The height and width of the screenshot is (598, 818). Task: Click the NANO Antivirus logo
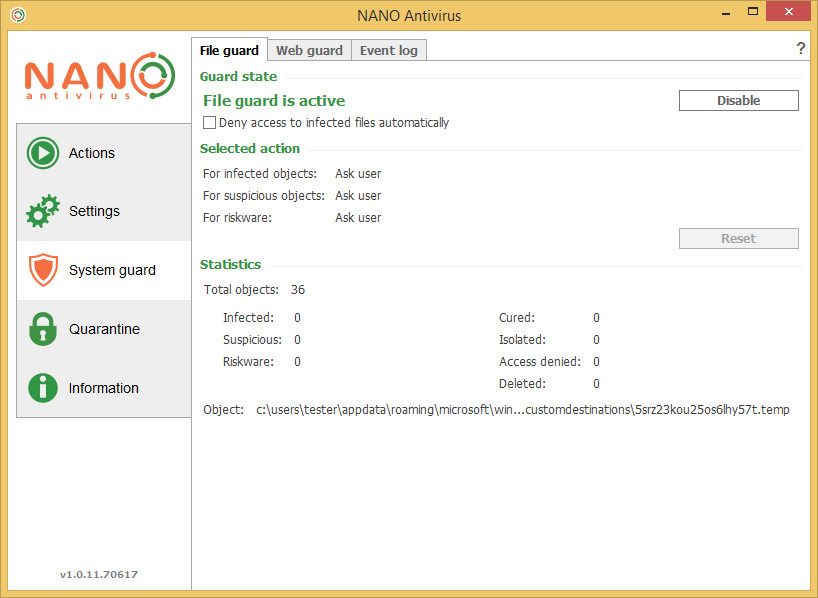(x=100, y=76)
